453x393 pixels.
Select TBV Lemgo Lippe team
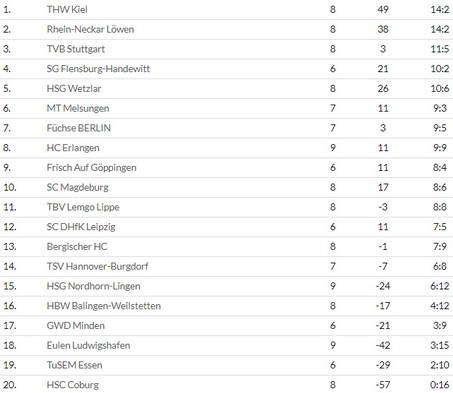(83, 207)
